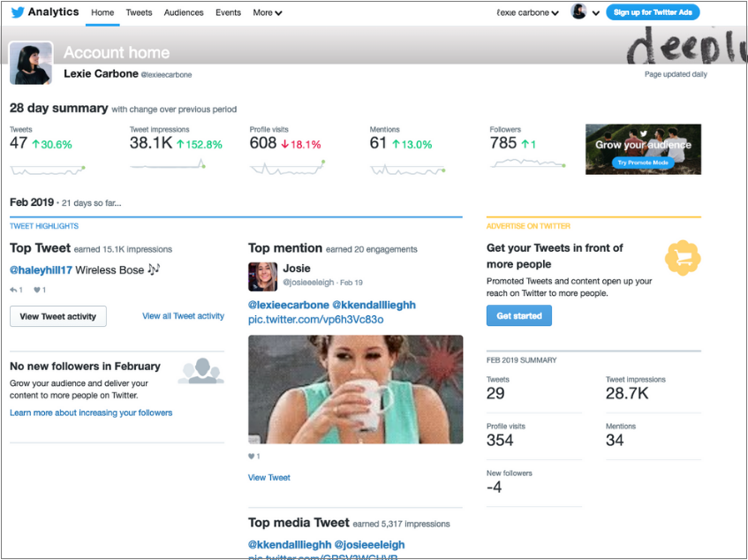The width and height of the screenshot is (748, 560).
Task: Click the heart icon under Top Tweet
Action: pyautogui.click(x=37, y=290)
